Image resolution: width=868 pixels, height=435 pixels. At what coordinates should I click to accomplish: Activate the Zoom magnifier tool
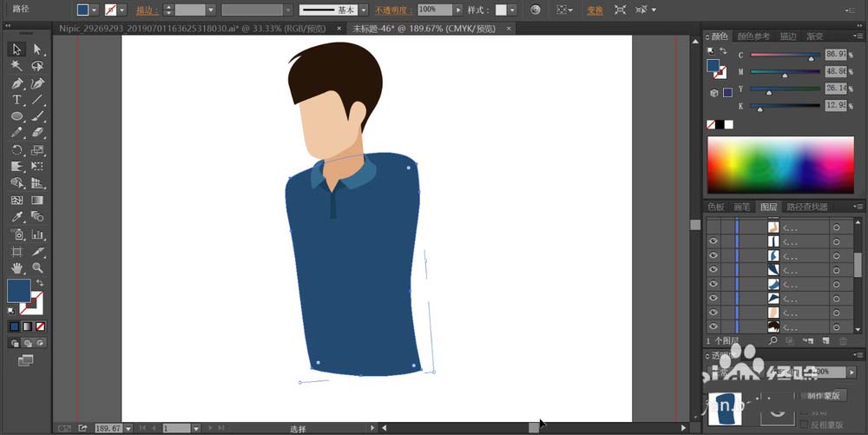click(37, 267)
